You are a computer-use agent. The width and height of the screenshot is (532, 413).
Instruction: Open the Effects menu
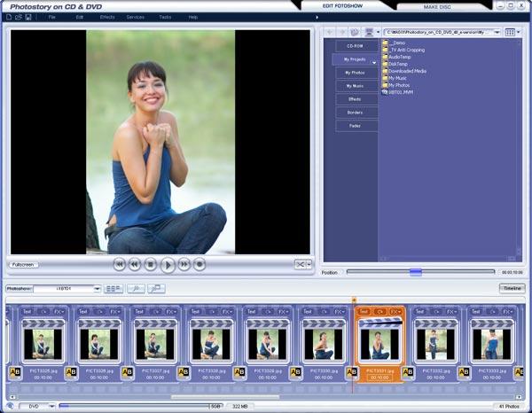pos(107,17)
